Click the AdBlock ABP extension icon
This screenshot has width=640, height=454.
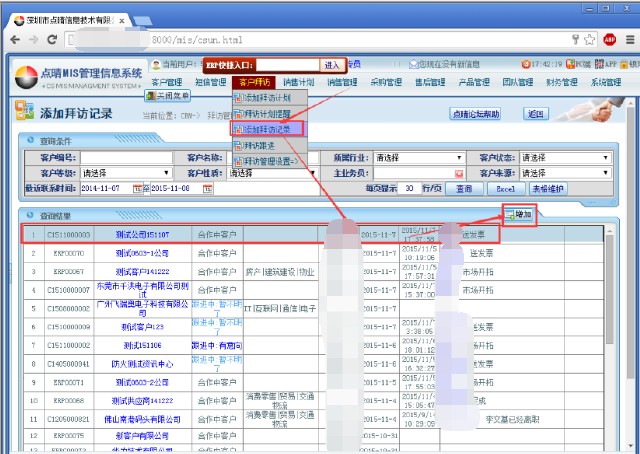pos(609,38)
